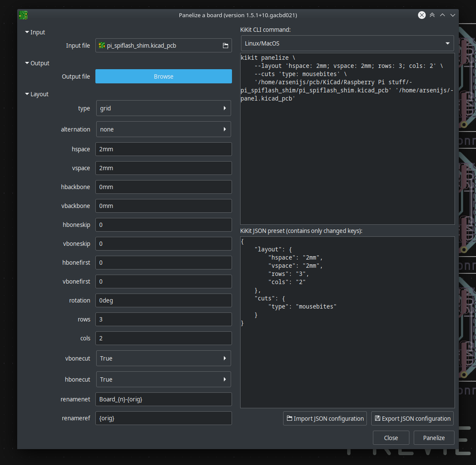This screenshot has width=476, height=465.
Task: Click Browse for output file
Action: [x=163, y=76]
